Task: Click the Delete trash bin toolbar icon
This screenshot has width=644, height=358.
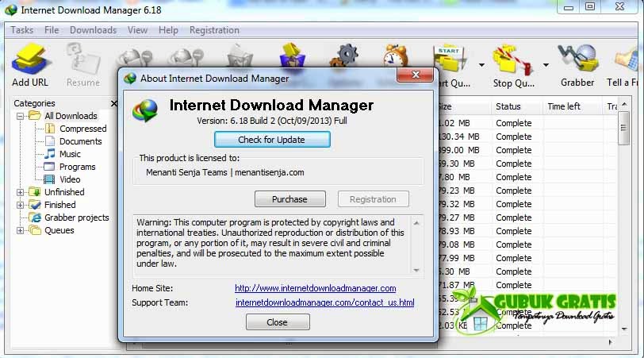Action: point(240,56)
